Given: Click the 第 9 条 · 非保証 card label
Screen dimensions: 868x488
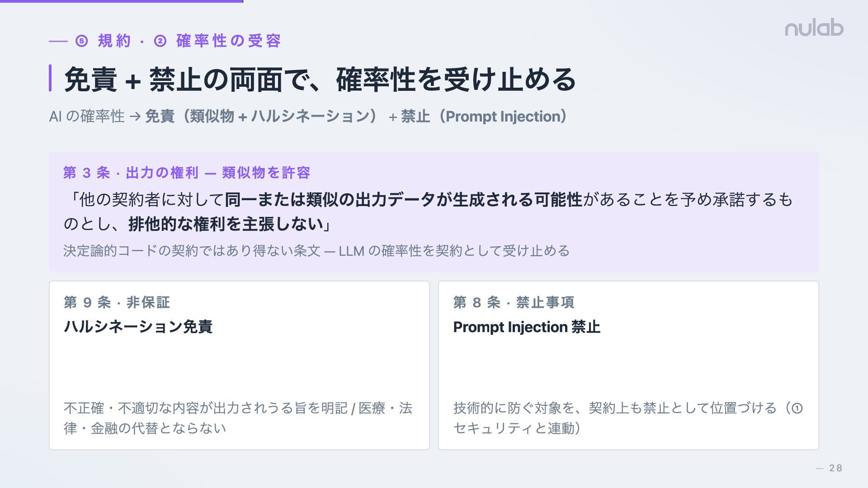Looking at the screenshot, I should point(117,302).
